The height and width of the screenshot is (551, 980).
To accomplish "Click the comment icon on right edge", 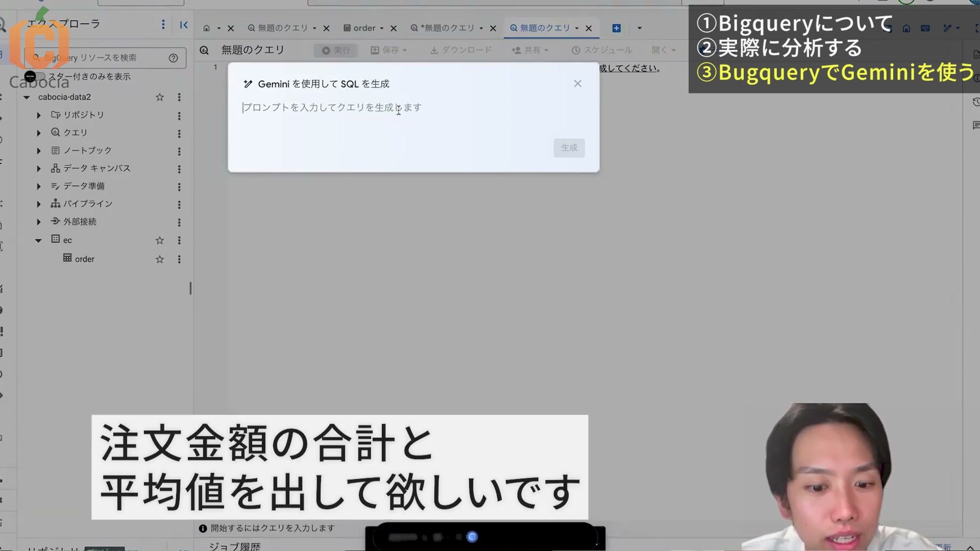I will coord(976,125).
